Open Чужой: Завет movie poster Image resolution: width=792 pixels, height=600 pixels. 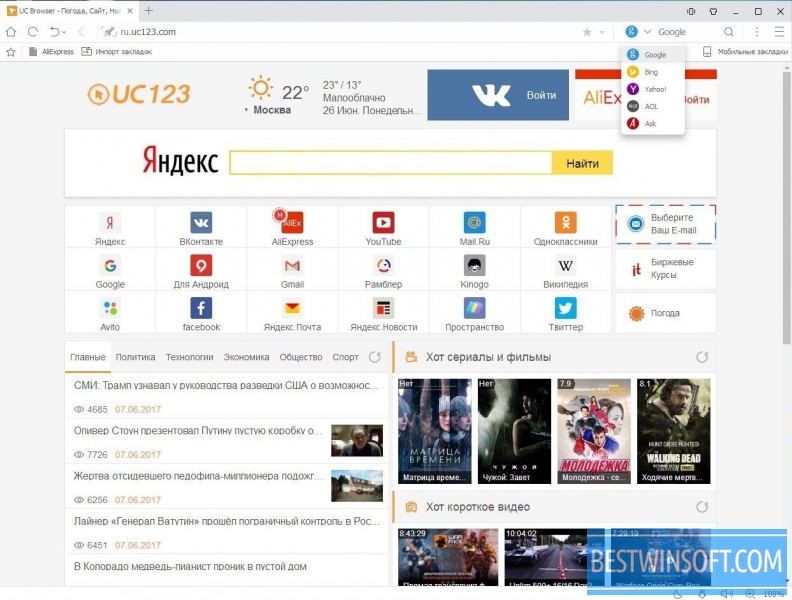(514, 431)
